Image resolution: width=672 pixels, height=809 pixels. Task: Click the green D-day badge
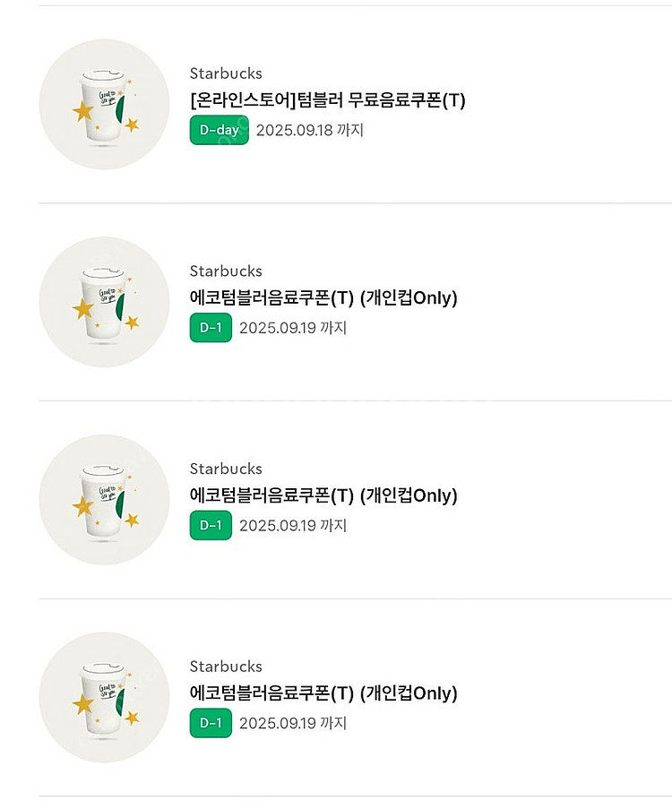tap(219, 130)
